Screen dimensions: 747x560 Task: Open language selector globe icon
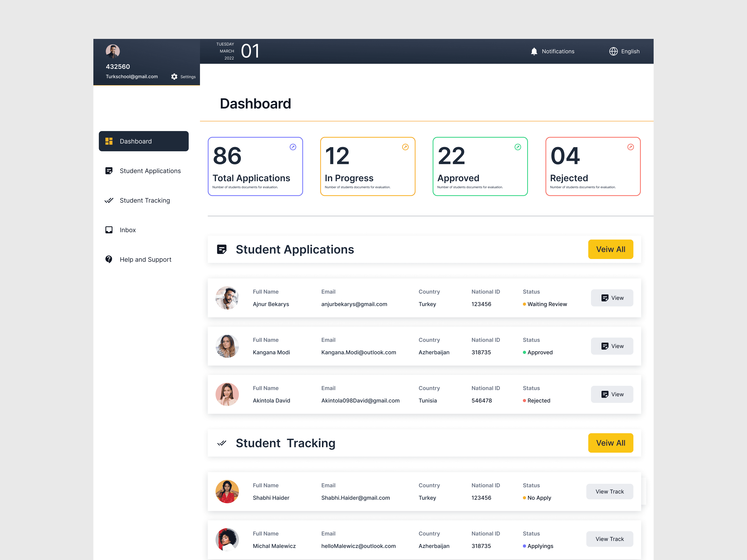tap(613, 51)
